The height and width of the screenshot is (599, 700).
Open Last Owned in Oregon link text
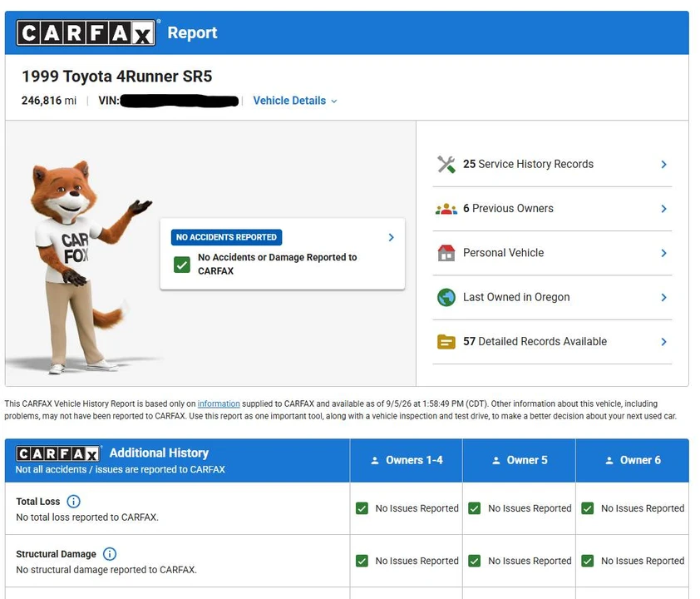point(516,297)
